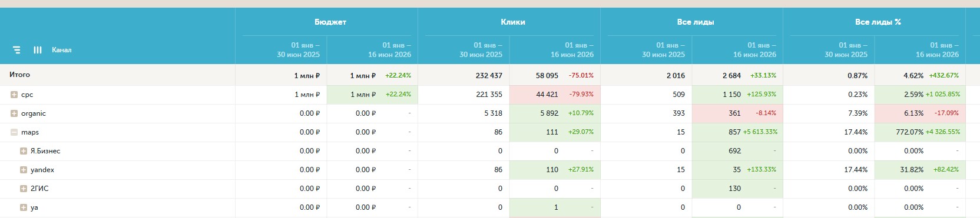
Task: Click organic leads value 393
Action: tap(679, 113)
